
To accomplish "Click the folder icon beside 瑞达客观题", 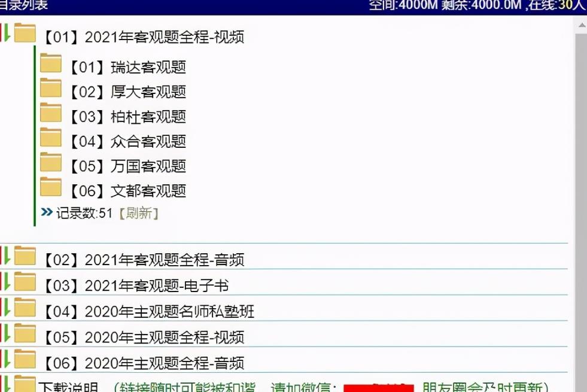I will point(51,63).
